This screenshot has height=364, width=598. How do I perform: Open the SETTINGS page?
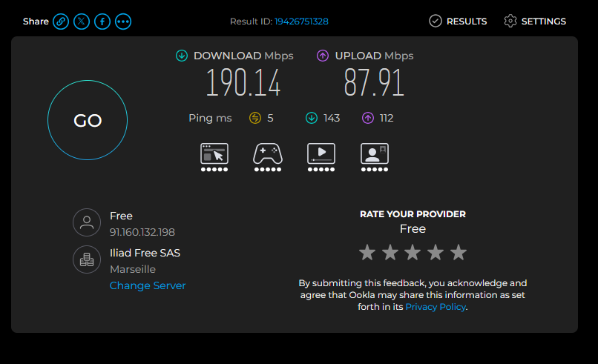coord(535,21)
